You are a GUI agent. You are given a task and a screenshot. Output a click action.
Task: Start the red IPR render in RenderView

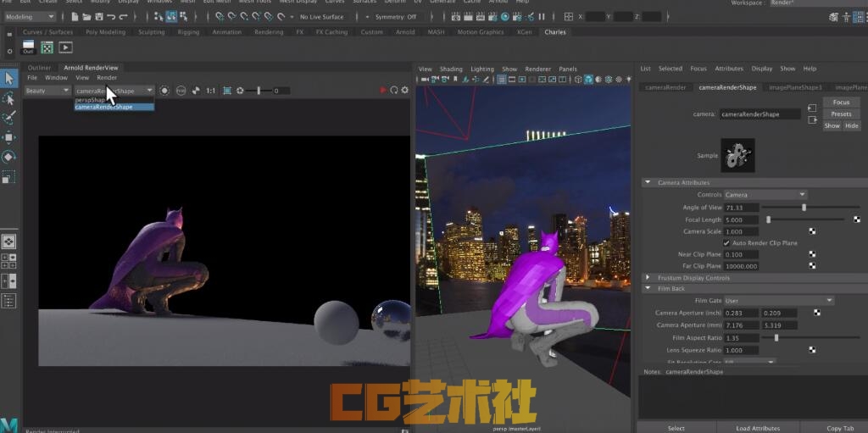tap(383, 91)
